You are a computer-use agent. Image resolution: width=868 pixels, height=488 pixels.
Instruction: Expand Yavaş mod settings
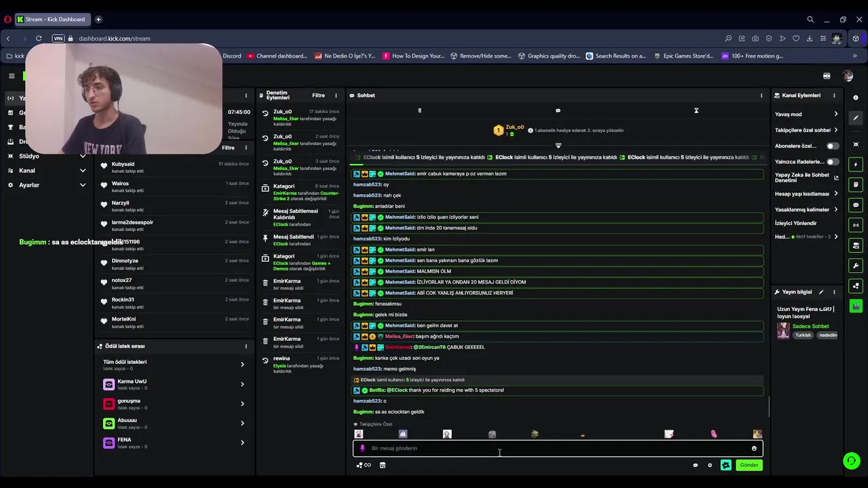[x=806, y=114]
